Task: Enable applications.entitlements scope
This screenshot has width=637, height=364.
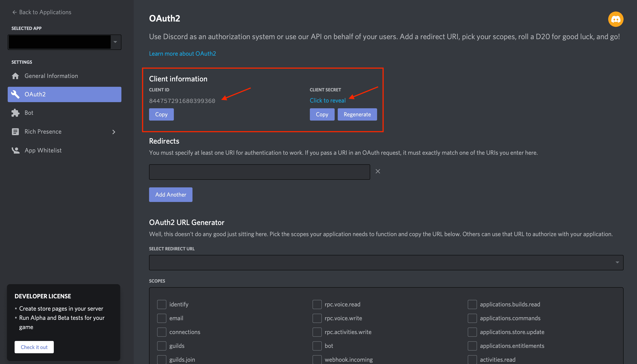Action: [x=472, y=346]
